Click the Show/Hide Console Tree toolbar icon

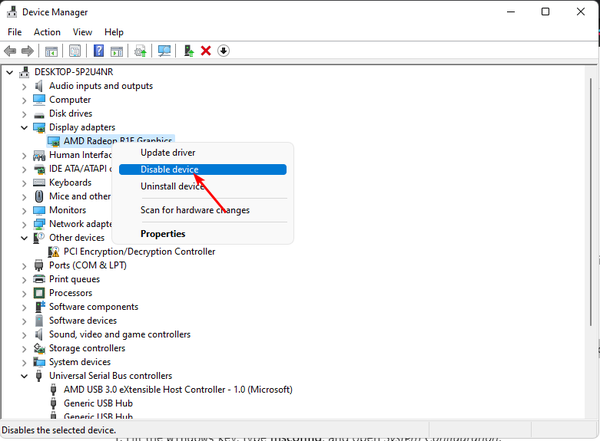point(51,51)
